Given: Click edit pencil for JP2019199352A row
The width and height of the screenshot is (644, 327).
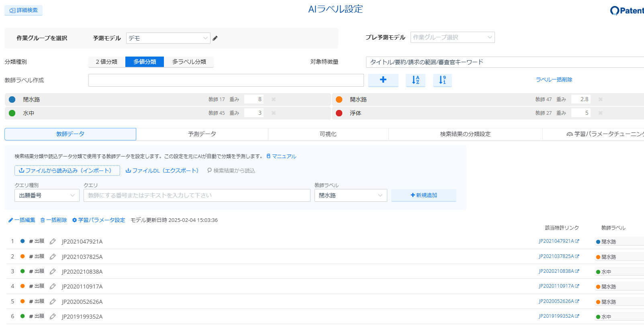Looking at the screenshot, I should coord(53,317).
